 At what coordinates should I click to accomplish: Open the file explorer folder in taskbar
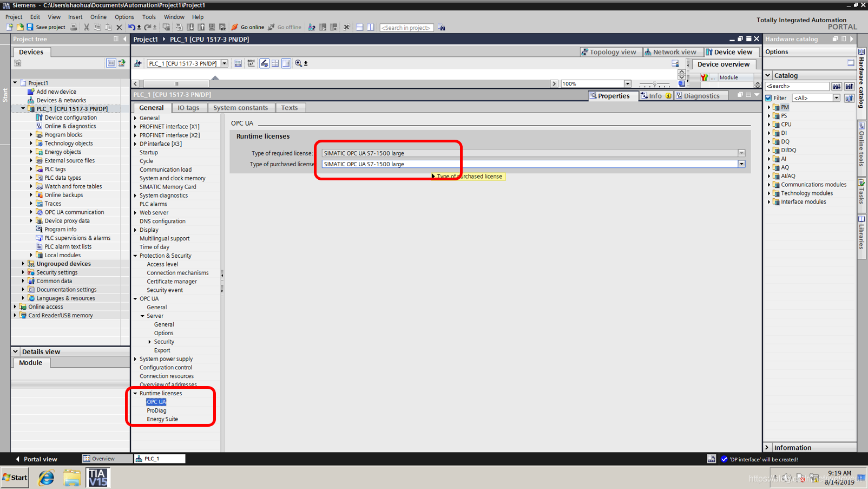tap(71, 478)
